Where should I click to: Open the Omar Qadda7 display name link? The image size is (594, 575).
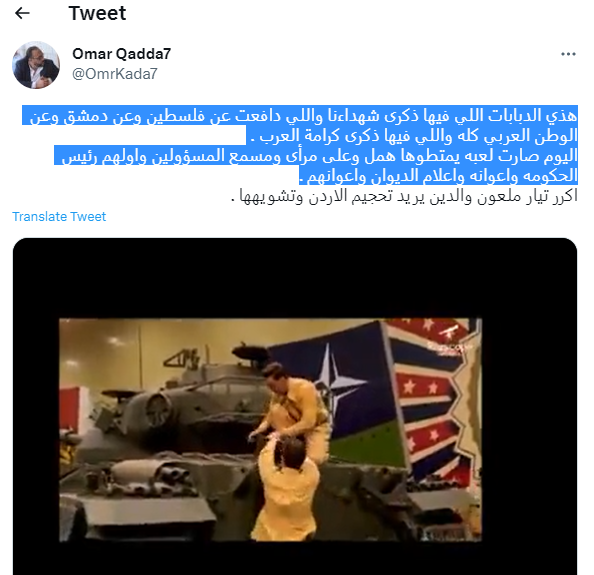[x=121, y=54]
